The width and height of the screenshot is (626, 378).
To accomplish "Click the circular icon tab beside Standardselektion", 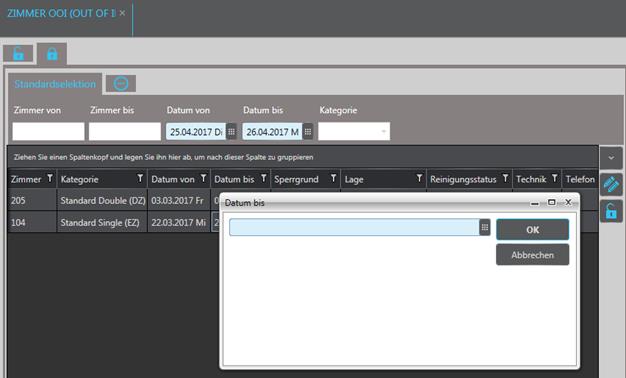I will (x=121, y=83).
